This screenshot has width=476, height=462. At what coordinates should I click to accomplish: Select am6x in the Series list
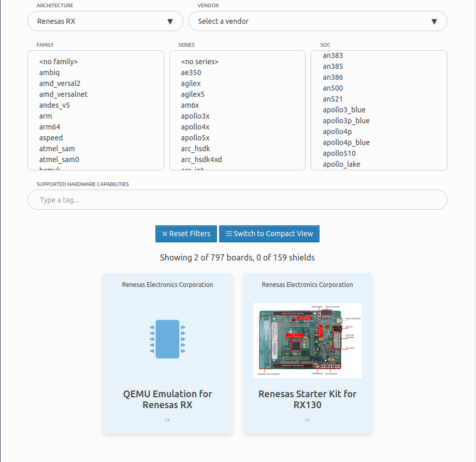click(190, 105)
